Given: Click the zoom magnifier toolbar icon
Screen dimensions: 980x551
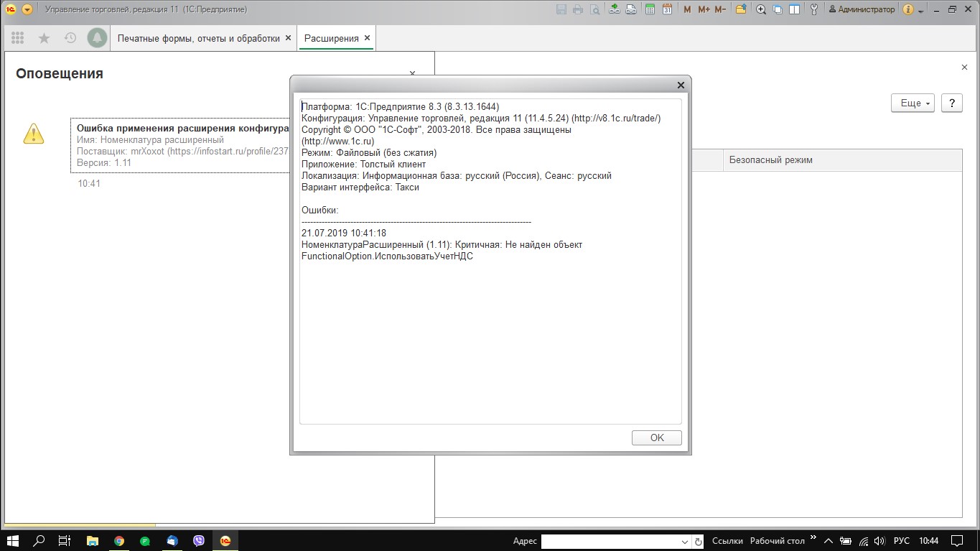Looking at the screenshot, I should click(x=761, y=10).
